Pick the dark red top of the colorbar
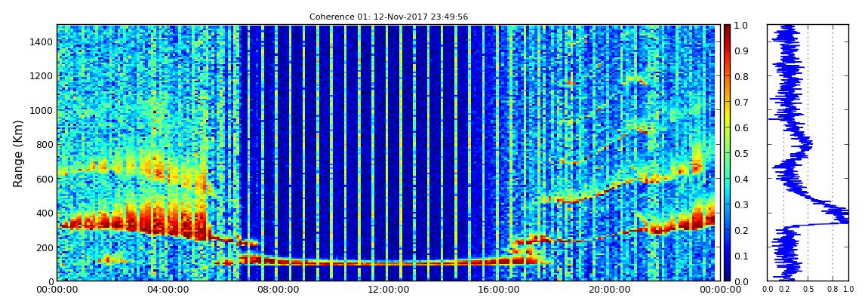 click(x=728, y=29)
